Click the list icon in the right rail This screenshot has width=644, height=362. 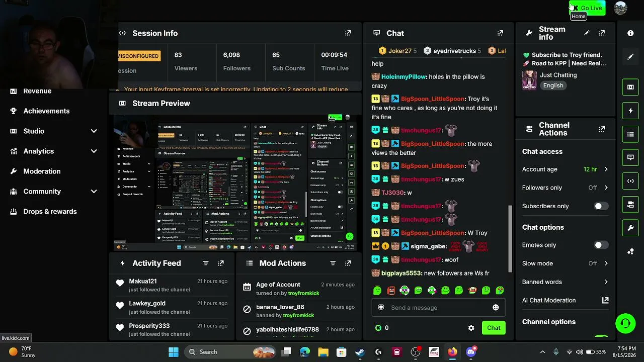tap(630, 134)
